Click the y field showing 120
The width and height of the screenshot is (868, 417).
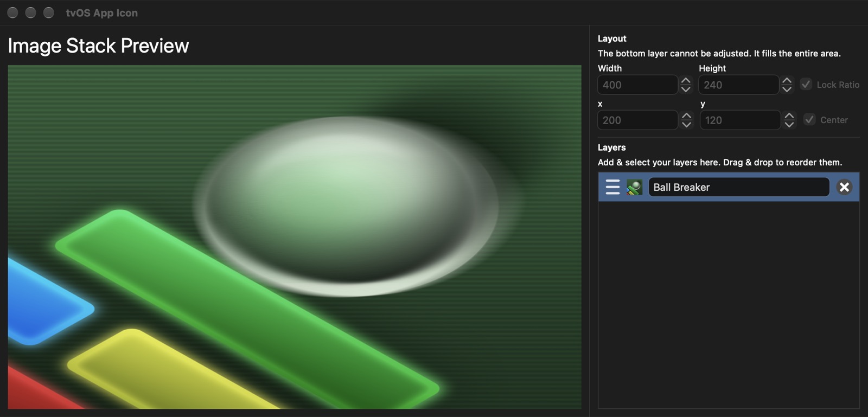[x=741, y=120]
